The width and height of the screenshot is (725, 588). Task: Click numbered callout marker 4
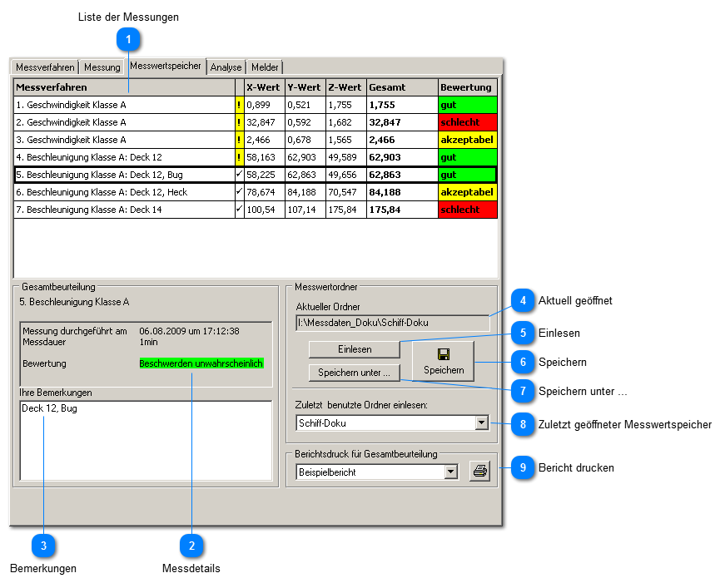click(523, 300)
